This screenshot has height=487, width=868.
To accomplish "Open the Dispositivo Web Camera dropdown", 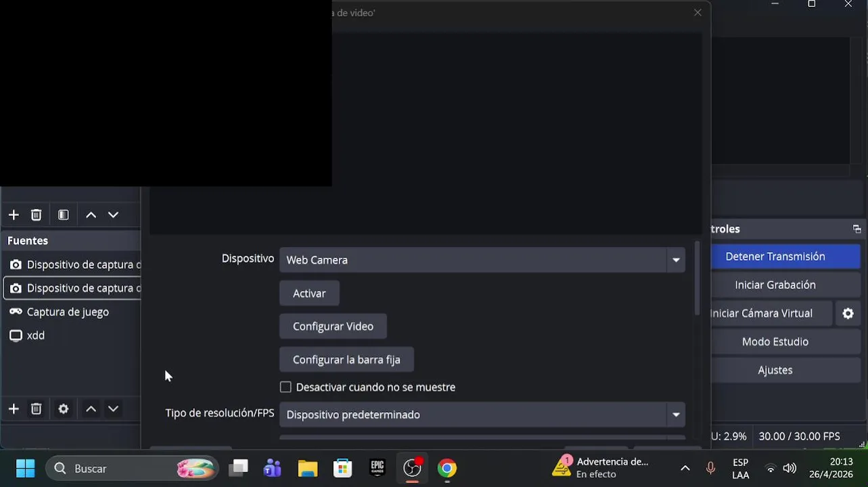I will coord(482,260).
